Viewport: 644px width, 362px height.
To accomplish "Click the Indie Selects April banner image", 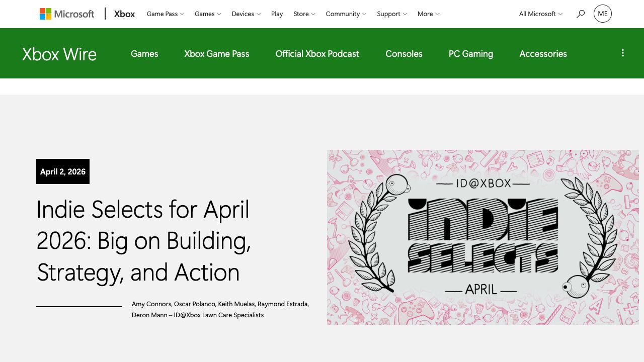I will (483, 237).
